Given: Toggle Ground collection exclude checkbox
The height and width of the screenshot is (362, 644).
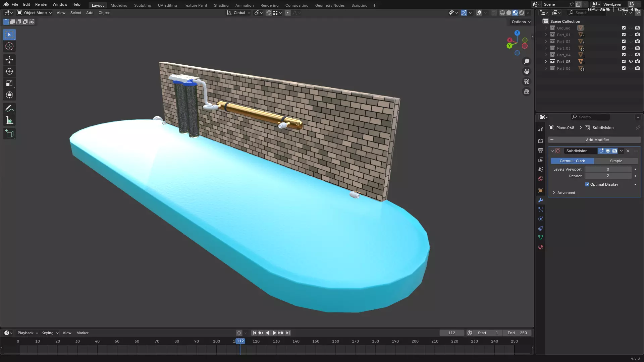Looking at the screenshot, I should [624, 28].
